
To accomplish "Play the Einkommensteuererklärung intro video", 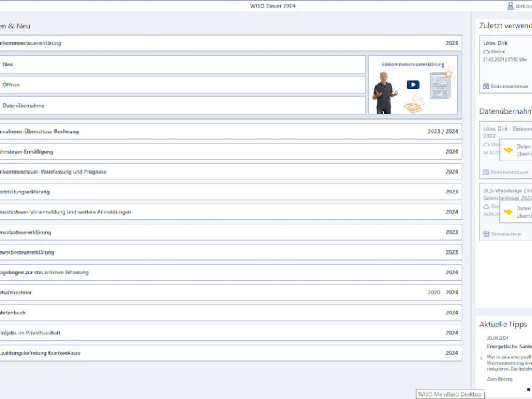I will [x=413, y=85].
